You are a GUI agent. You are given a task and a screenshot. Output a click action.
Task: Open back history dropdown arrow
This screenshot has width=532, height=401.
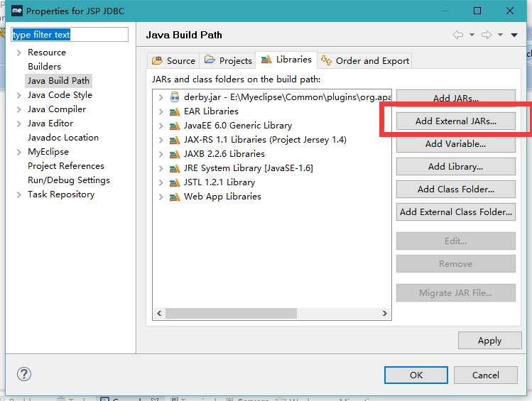coord(472,35)
